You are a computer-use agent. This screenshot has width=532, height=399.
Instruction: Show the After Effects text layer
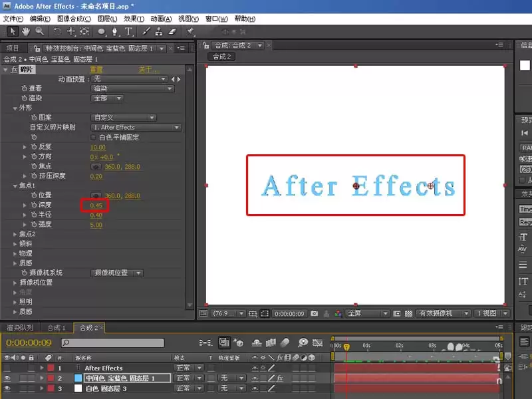[x=7, y=368]
